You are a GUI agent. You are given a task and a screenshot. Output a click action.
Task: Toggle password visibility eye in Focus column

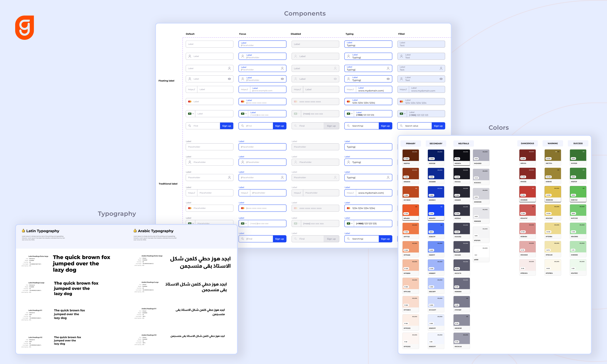coord(282,79)
